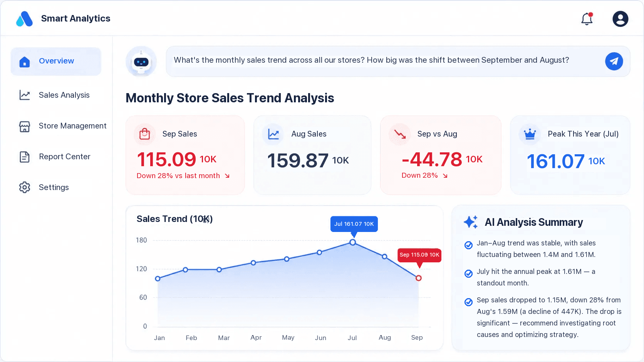
Task: Click the 'Sep vs Aug' card label
Action: tap(437, 134)
